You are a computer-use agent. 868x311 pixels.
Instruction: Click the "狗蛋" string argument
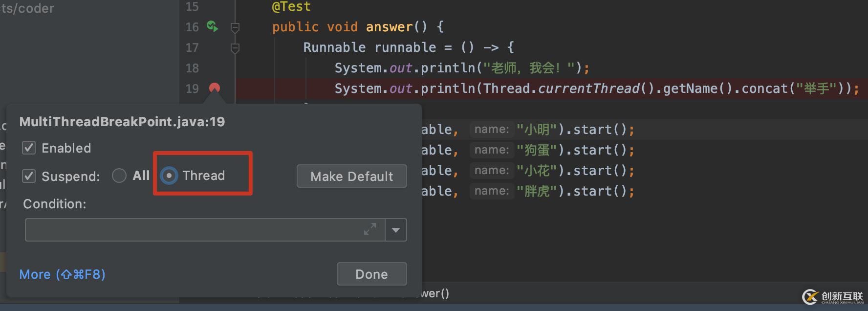(537, 150)
